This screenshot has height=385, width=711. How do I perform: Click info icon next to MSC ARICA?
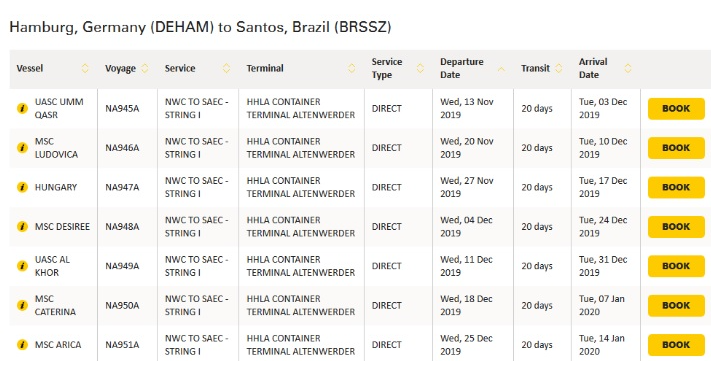pos(22,345)
